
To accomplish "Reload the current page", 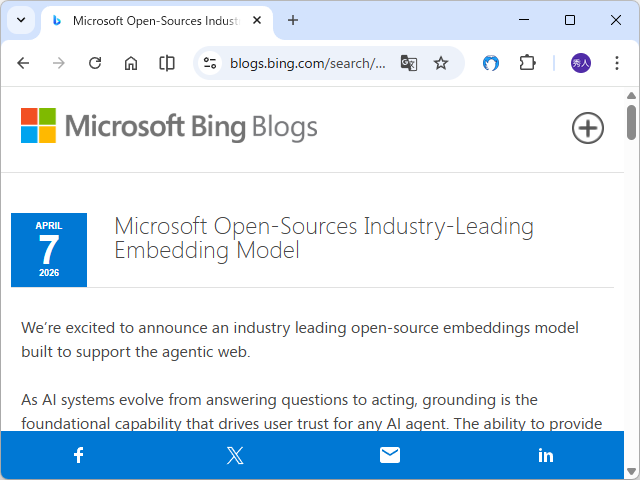I will [95, 63].
